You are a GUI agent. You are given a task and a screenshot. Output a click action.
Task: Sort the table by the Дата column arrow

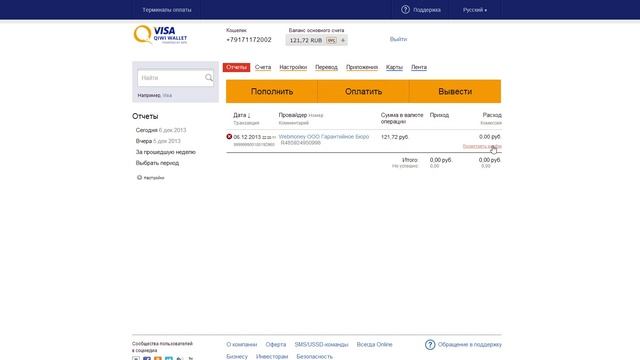point(249,116)
